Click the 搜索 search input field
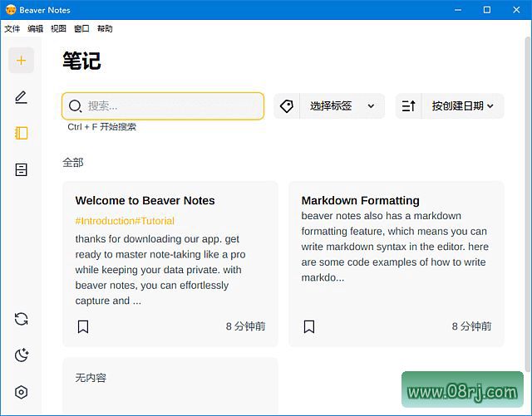This screenshot has height=416, width=532. click(x=163, y=106)
